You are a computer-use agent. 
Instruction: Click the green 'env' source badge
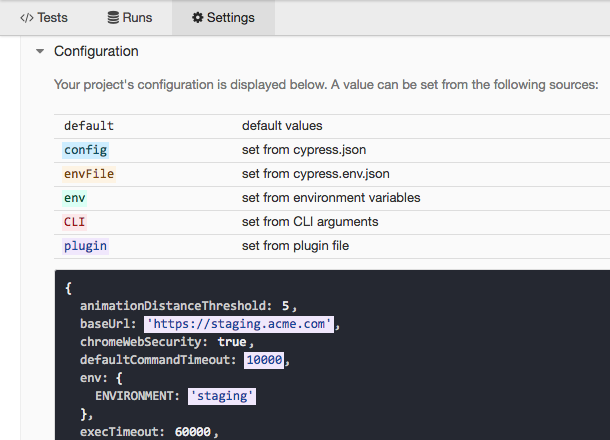pyautogui.click(x=75, y=198)
